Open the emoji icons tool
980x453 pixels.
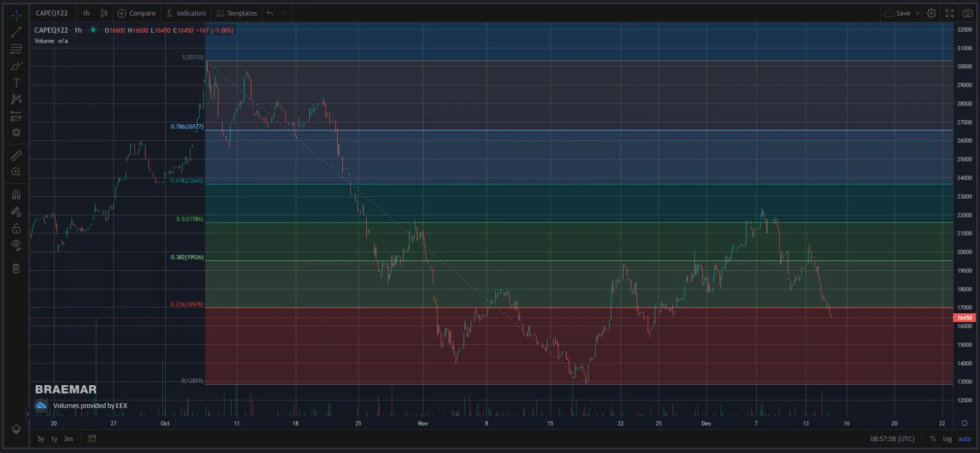point(16,133)
